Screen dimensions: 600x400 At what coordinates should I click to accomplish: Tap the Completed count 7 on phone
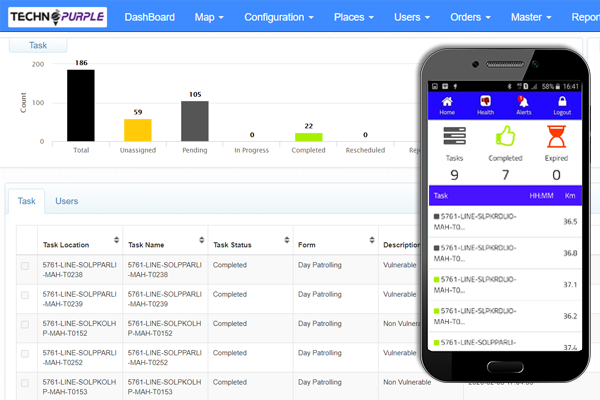click(x=505, y=175)
